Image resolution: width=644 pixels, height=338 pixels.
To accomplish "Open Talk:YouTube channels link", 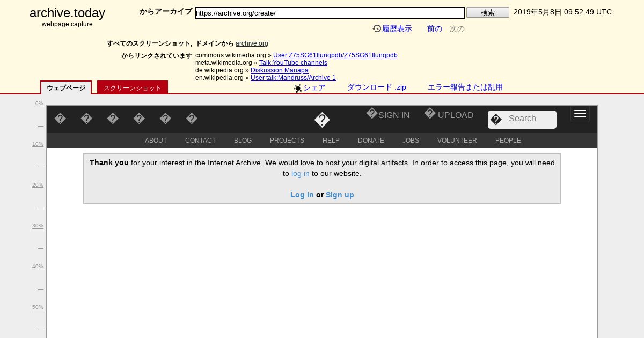I will tap(293, 63).
